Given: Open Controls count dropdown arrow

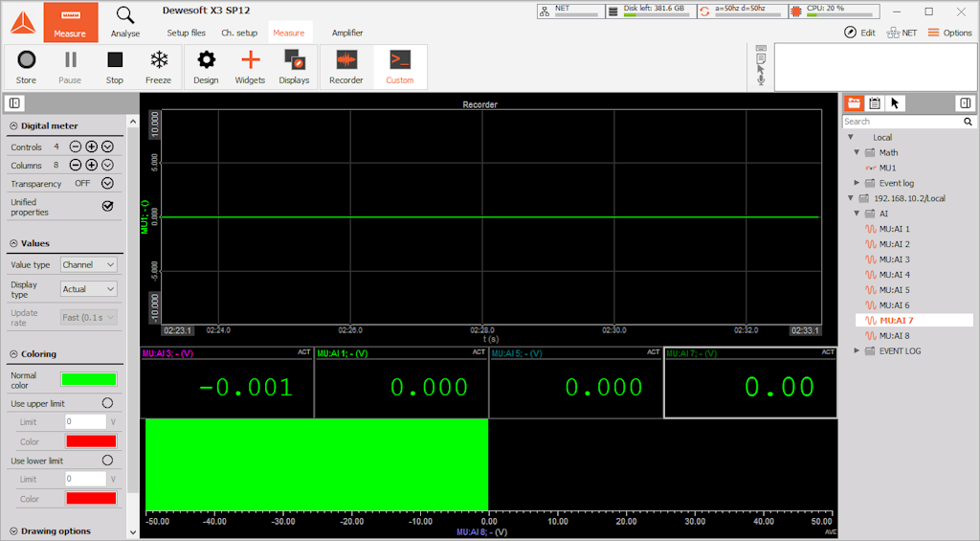Looking at the screenshot, I should click(x=107, y=147).
